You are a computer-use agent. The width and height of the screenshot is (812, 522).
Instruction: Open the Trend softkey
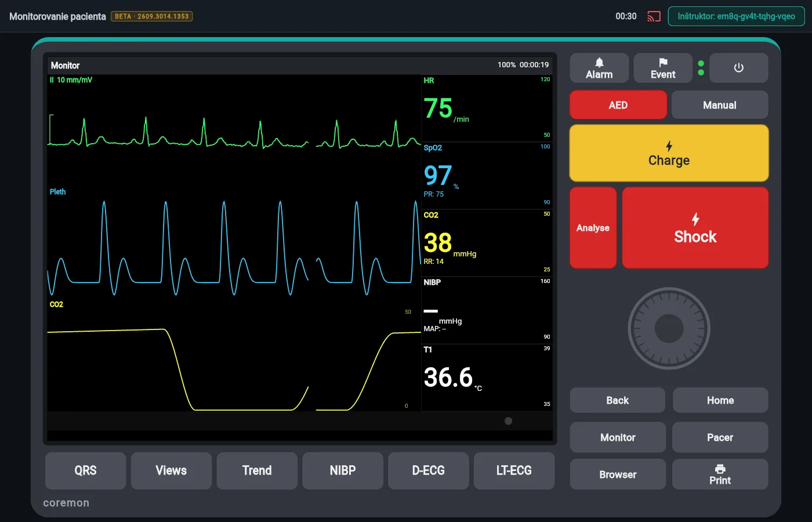257,471
